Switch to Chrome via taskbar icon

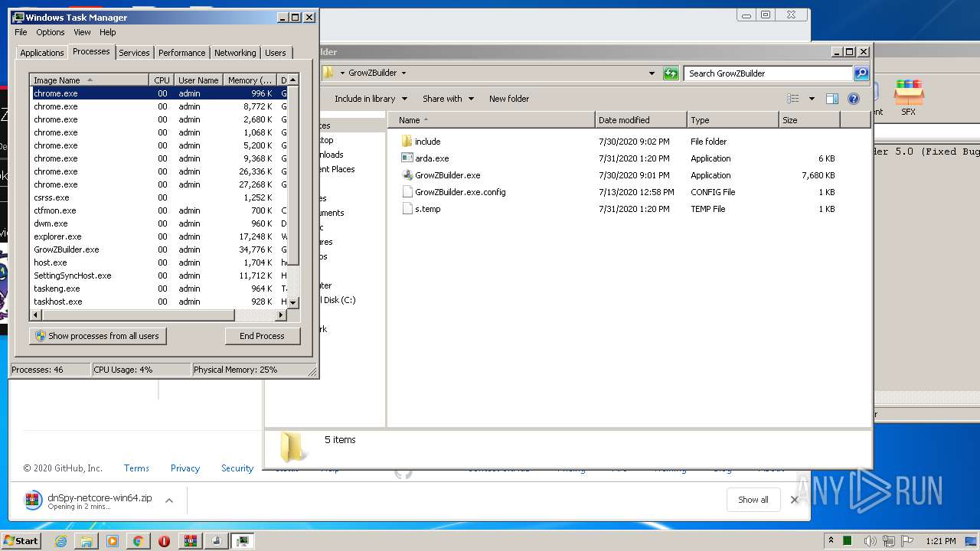tap(138, 541)
